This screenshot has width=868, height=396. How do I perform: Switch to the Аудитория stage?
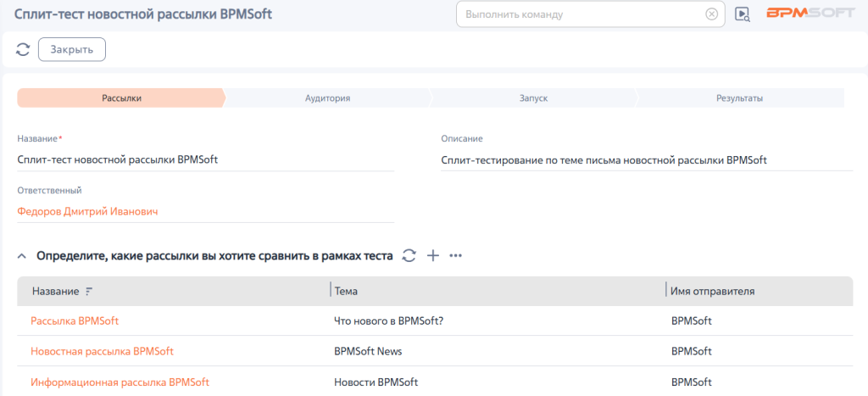click(x=328, y=98)
